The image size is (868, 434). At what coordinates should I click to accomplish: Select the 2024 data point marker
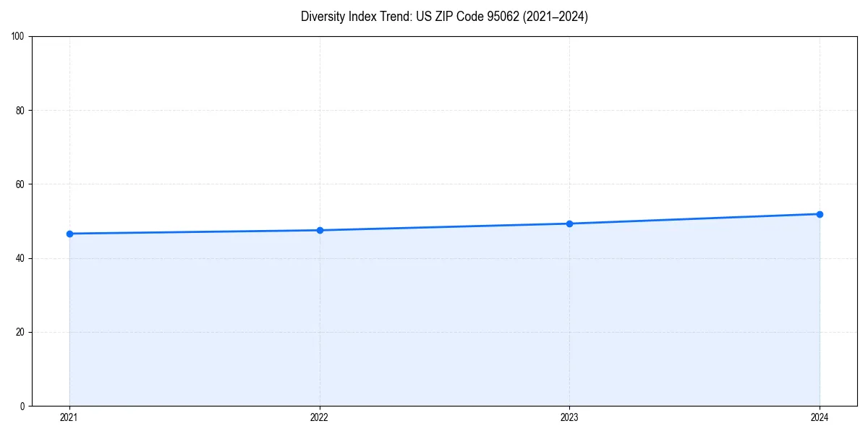pos(820,213)
